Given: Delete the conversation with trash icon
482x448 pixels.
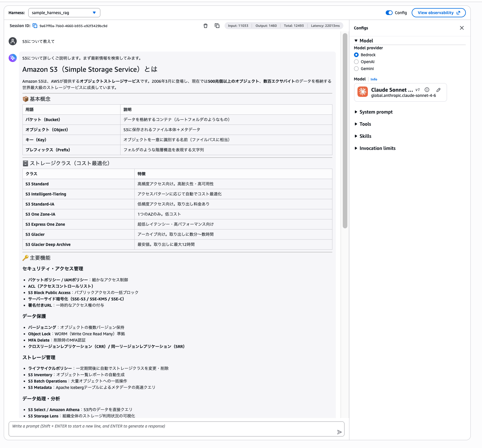Looking at the screenshot, I should 206,26.
